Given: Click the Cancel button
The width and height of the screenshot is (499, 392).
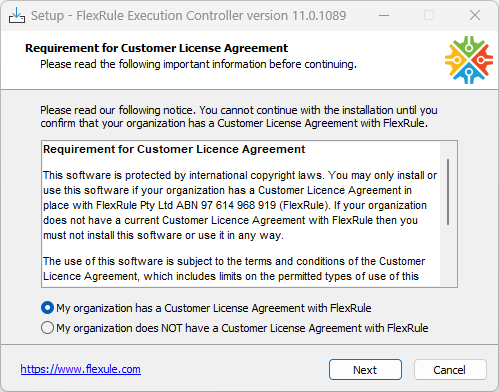Looking at the screenshot, I should [x=450, y=370].
